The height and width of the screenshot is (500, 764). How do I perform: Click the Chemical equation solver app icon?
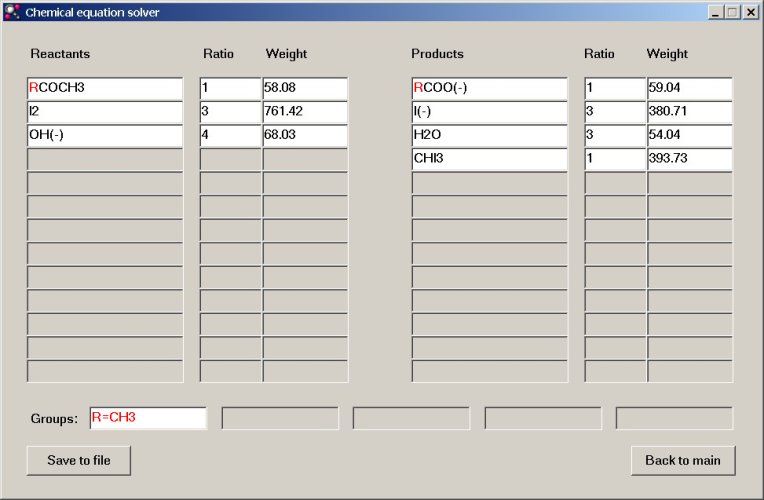tap(12, 12)
